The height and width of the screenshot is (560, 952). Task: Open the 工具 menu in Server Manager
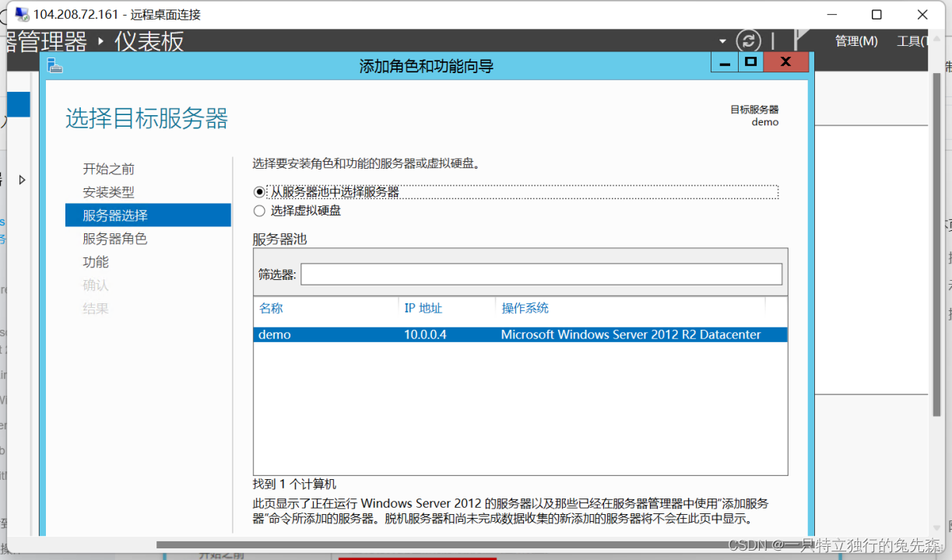pyautogui.click(x=912, y=41)
